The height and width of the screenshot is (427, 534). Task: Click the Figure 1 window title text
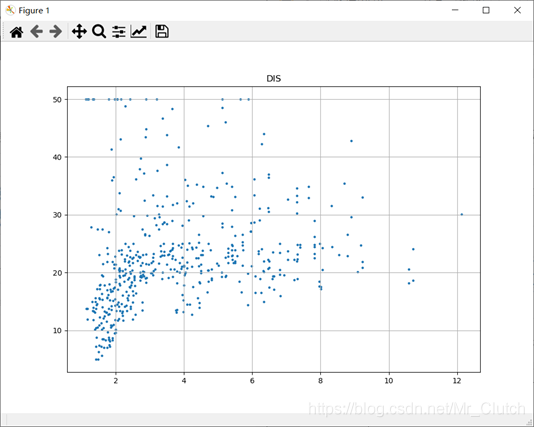click(34, 11)
